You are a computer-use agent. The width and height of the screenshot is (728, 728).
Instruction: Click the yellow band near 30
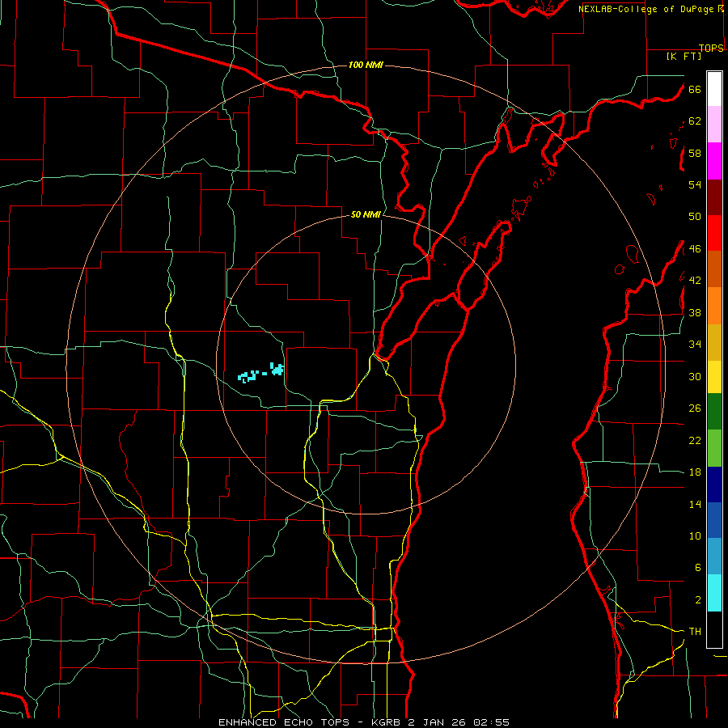[714, 377]
